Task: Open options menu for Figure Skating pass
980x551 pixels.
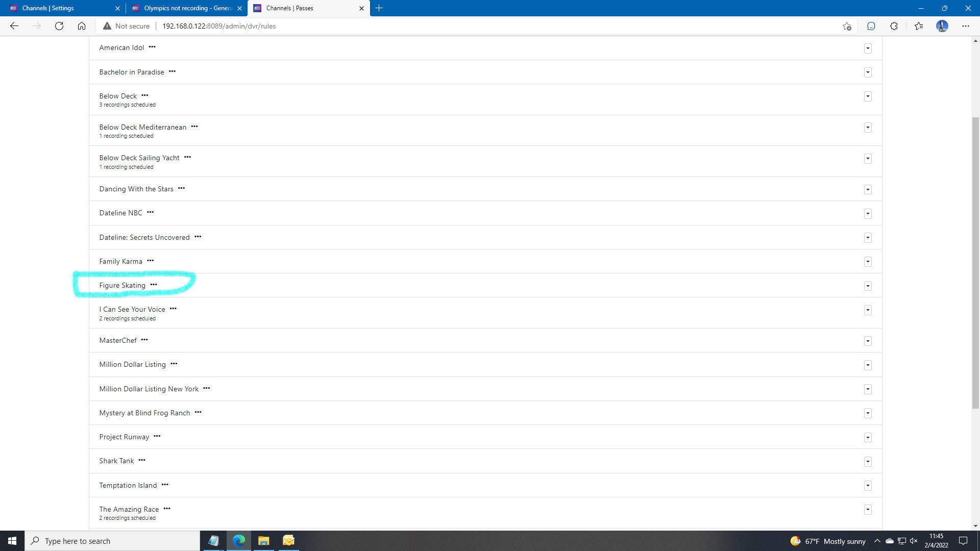Action: [154, 285]
